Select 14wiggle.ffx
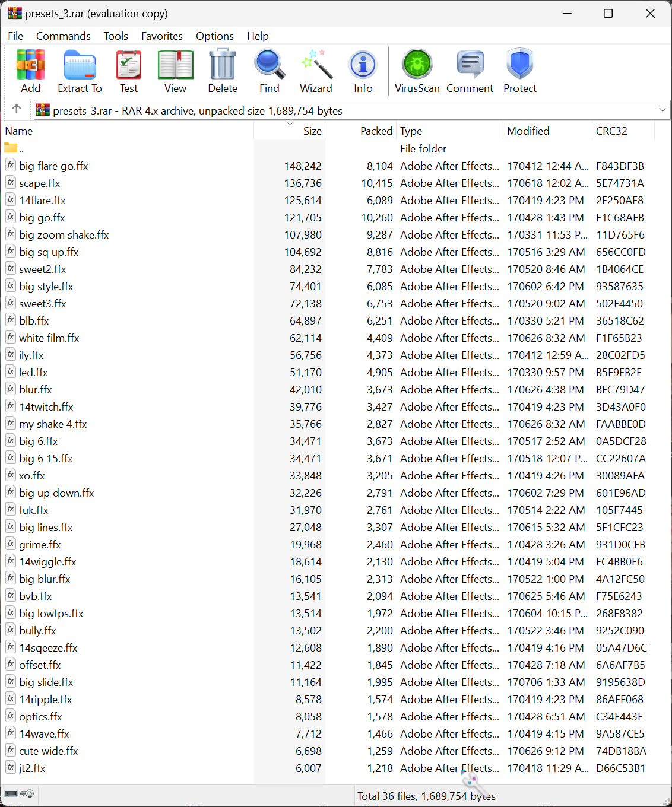 pyautogui.click(x=47, y=562)
